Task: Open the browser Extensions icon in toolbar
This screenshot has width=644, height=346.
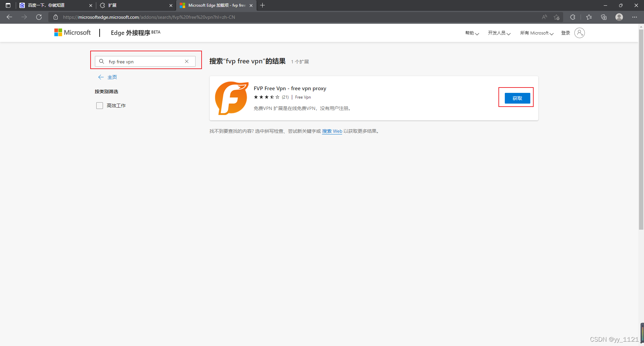Action: (x=573, y=17)
